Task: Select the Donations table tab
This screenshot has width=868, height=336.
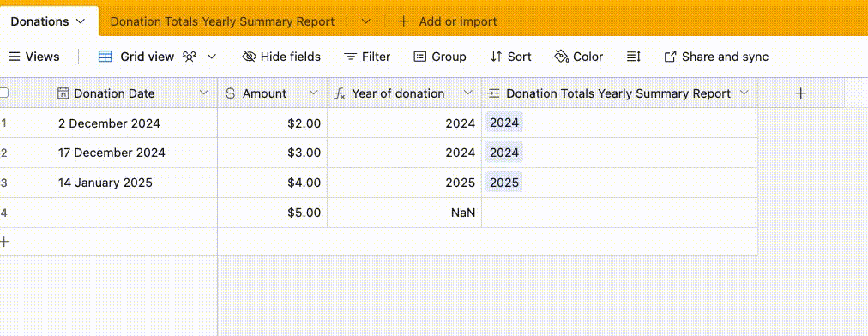Action: (x=48, y=21)
